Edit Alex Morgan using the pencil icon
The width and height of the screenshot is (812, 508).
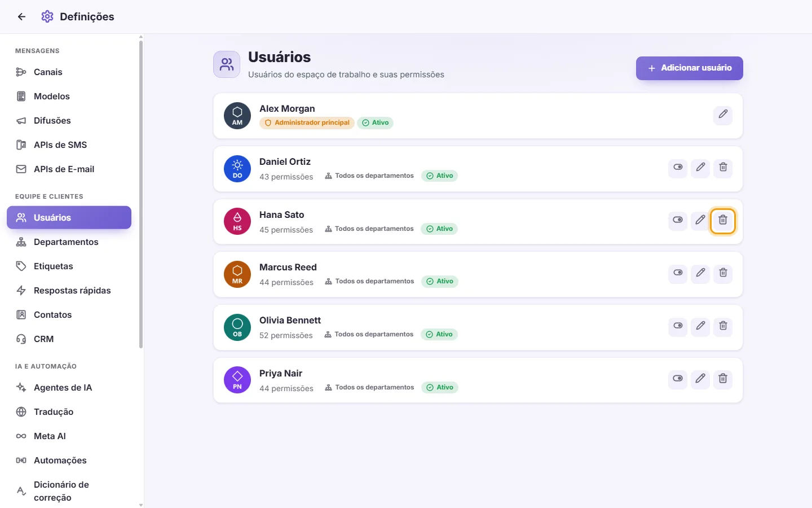coord(723,115)
